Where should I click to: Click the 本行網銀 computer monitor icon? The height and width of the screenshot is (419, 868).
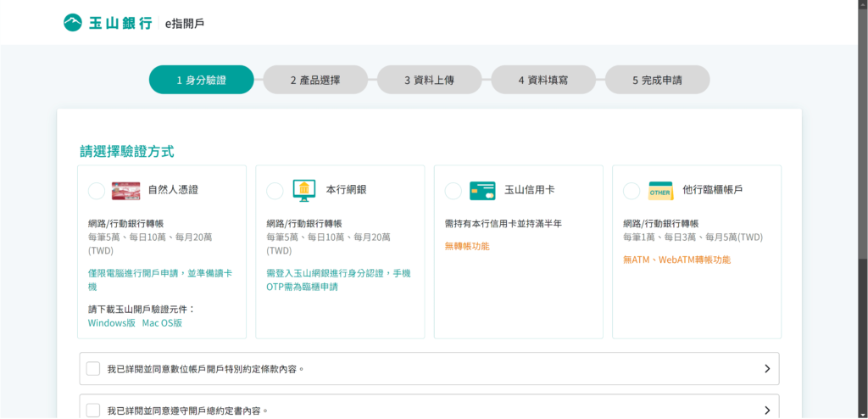pyautogui.click(x=304, y=191)
